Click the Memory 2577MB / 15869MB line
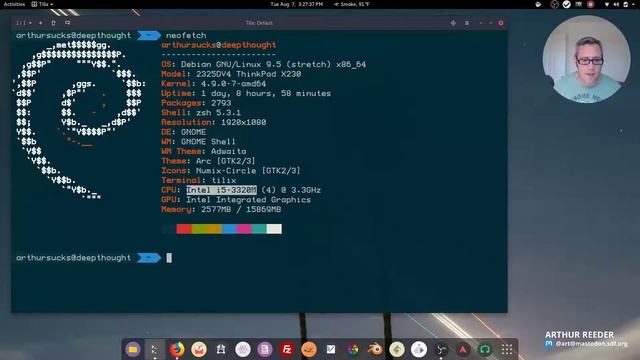 (x=221, y=209)
